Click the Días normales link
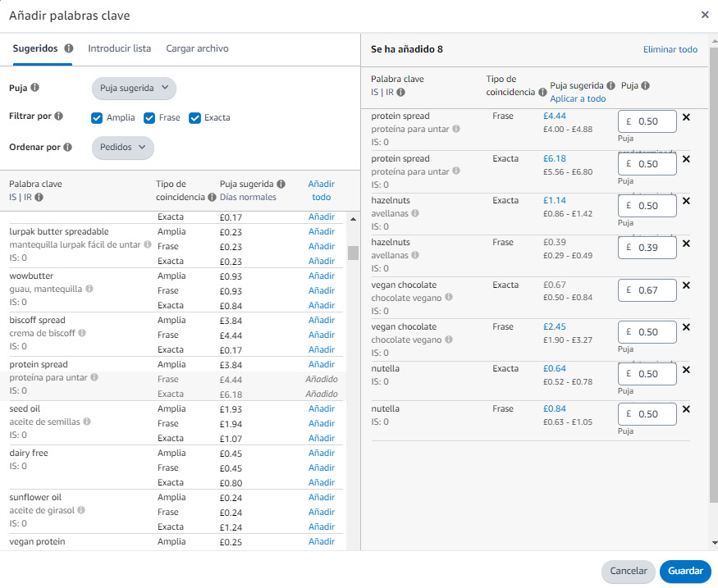Viewport: 718px width, 588px height. click(x=248, y=197)
